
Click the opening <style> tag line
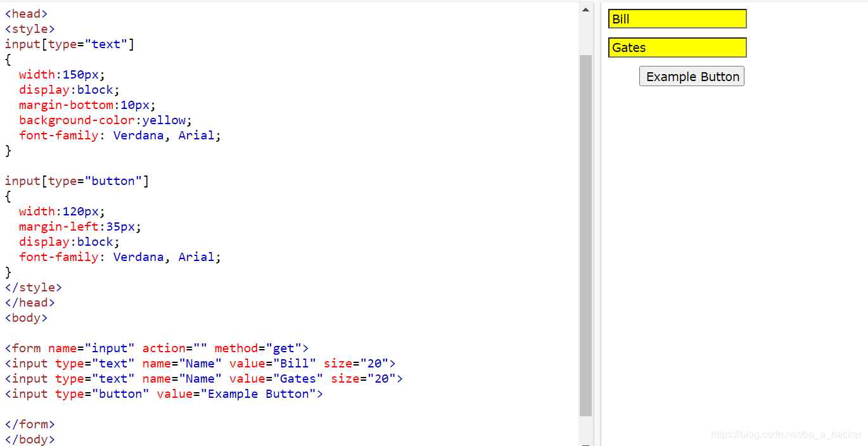tap(30, 29)
